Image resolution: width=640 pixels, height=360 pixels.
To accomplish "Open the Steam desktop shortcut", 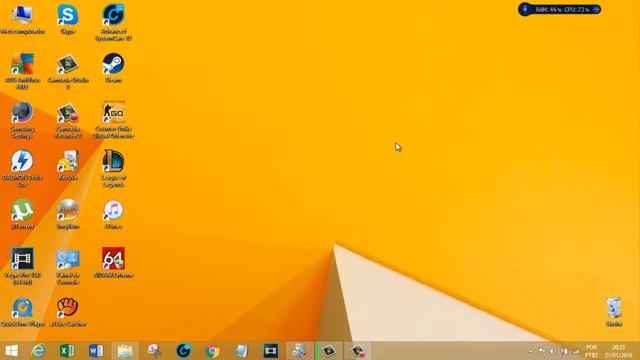I will [x=113, y=68].
